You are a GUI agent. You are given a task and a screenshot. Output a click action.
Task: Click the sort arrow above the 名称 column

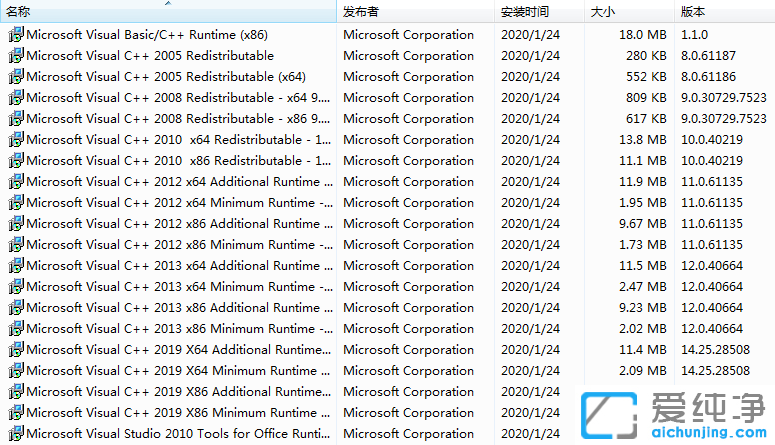point(168,3)
